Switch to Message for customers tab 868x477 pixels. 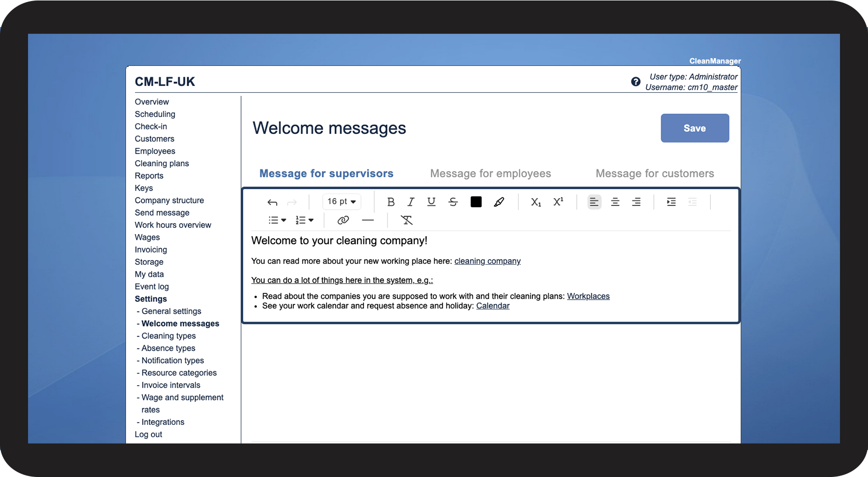click(654, 173)
